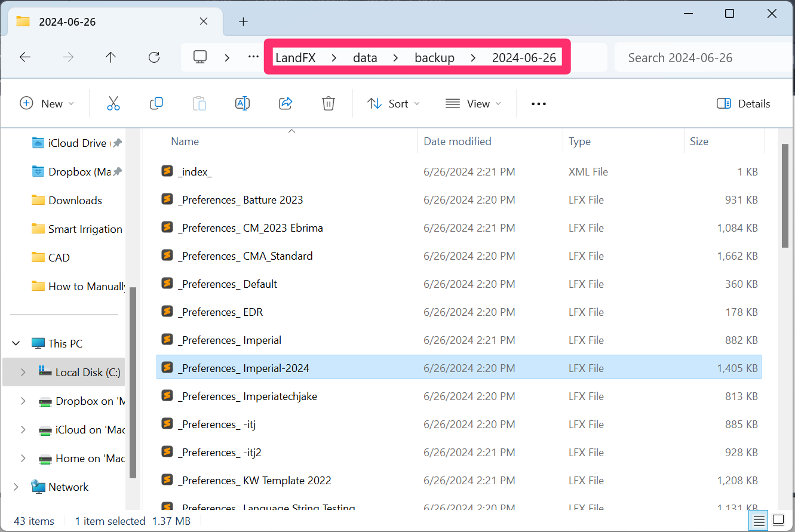795x532 pixels.
Task: Collapse the This PC tree node
Action: [16, 343]
